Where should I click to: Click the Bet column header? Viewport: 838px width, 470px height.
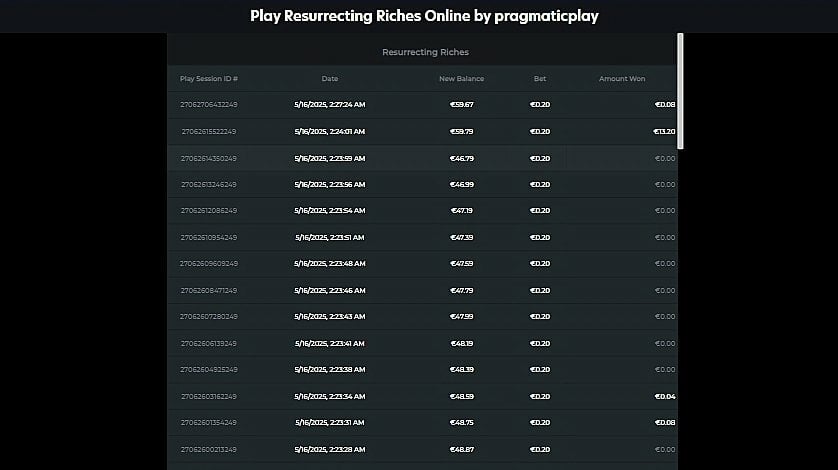[x=540, y=79]
